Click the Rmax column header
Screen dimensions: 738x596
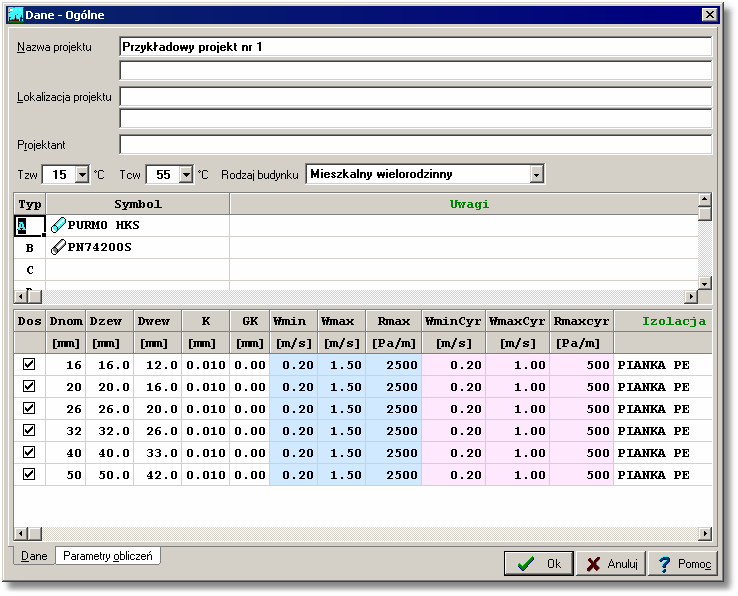point(394,321)
